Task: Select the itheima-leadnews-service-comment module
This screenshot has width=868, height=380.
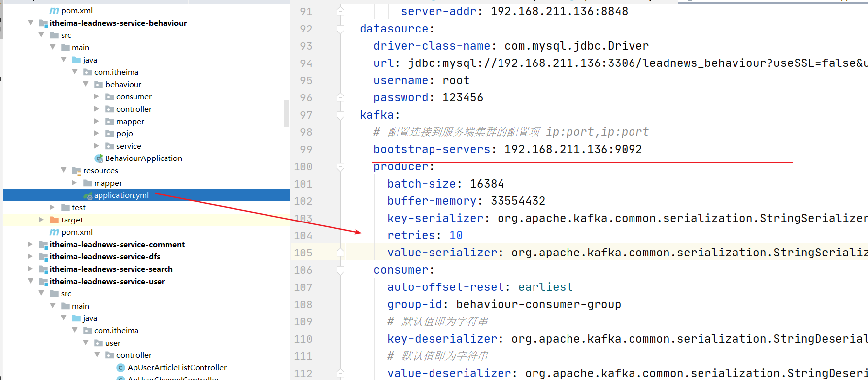Action: click(x=117, y=245)
